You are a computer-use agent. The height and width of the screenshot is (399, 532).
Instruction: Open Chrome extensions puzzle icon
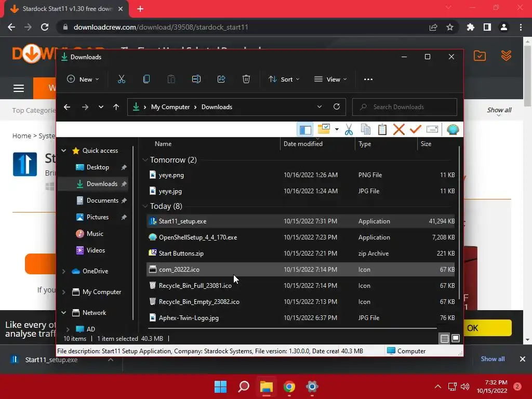tap(470, 27)
